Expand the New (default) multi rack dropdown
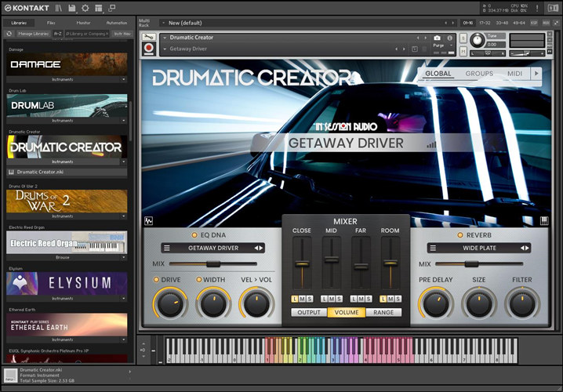 162,23
